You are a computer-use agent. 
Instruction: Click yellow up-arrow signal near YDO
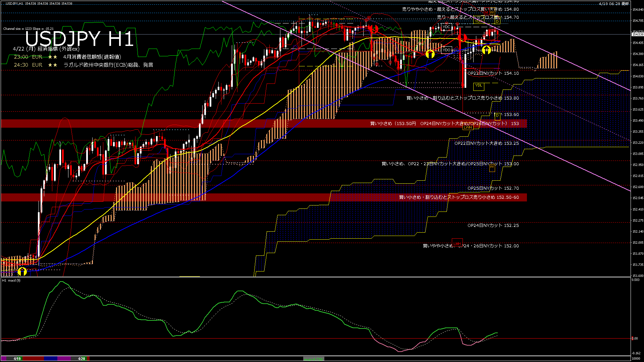pos(430,54)
